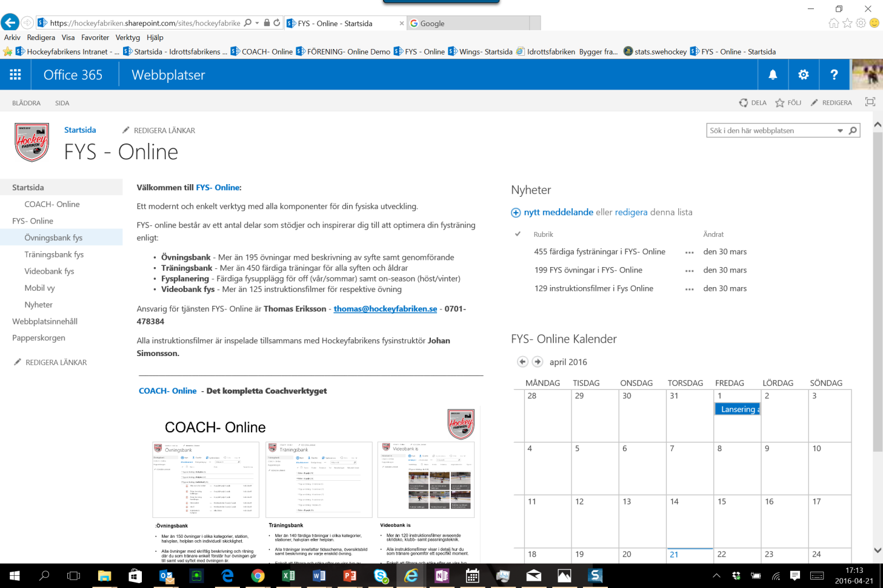Screen dimensions: 883x588
Task: Open the help question mark
Action: pyautogui.click(x=835, y=74)
